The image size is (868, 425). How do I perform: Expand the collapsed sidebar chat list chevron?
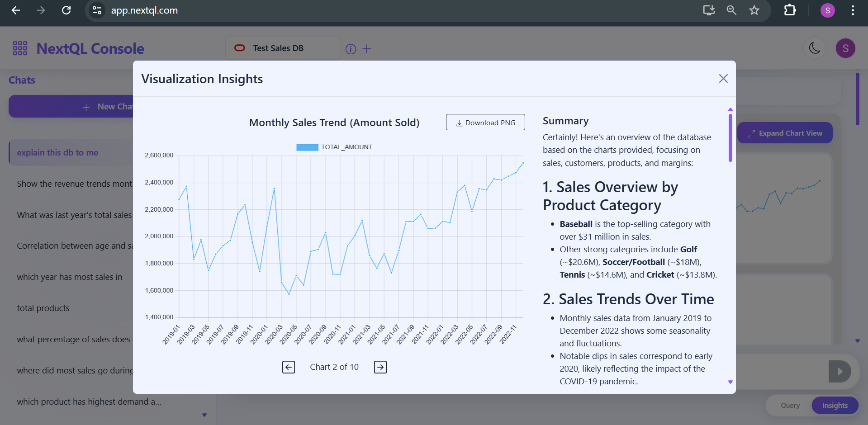(204, 415)
